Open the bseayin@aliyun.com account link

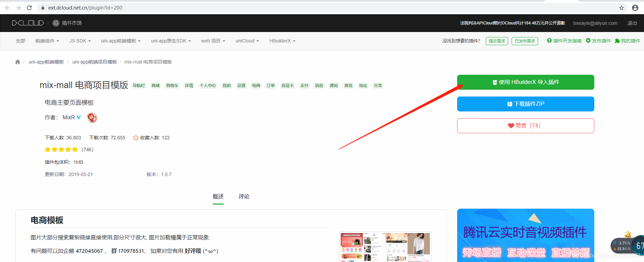pyautogui.click(x=595, y=23)
